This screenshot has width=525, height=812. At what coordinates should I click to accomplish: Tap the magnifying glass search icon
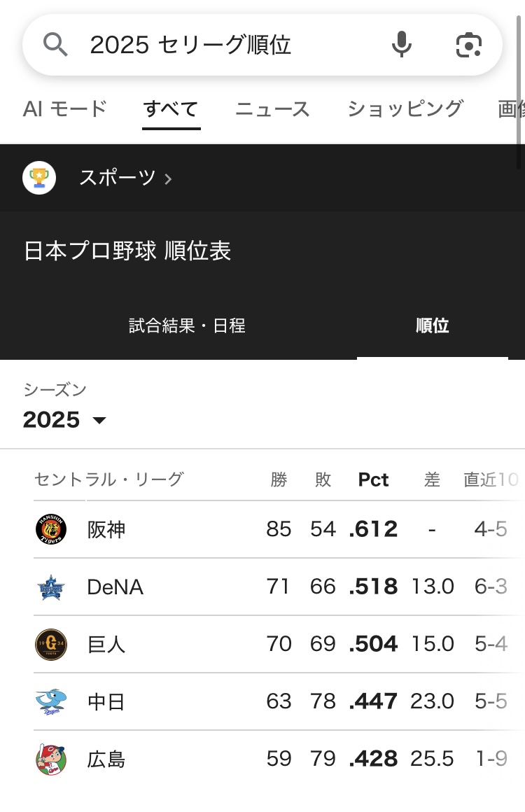[56, 45]
